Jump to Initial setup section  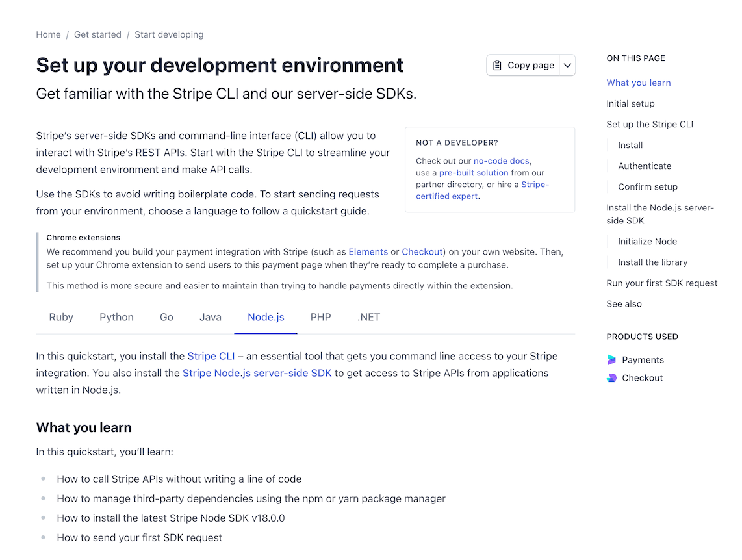630,103
